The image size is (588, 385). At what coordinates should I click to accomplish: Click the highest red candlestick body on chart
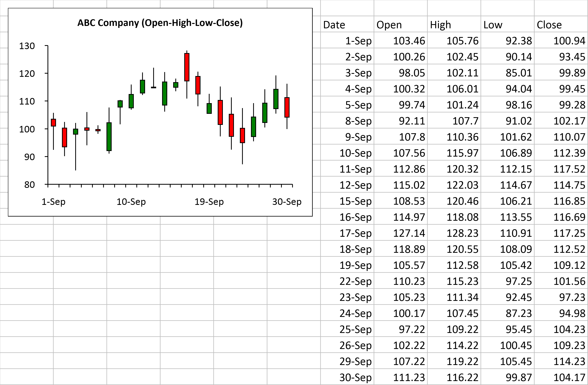187,67
